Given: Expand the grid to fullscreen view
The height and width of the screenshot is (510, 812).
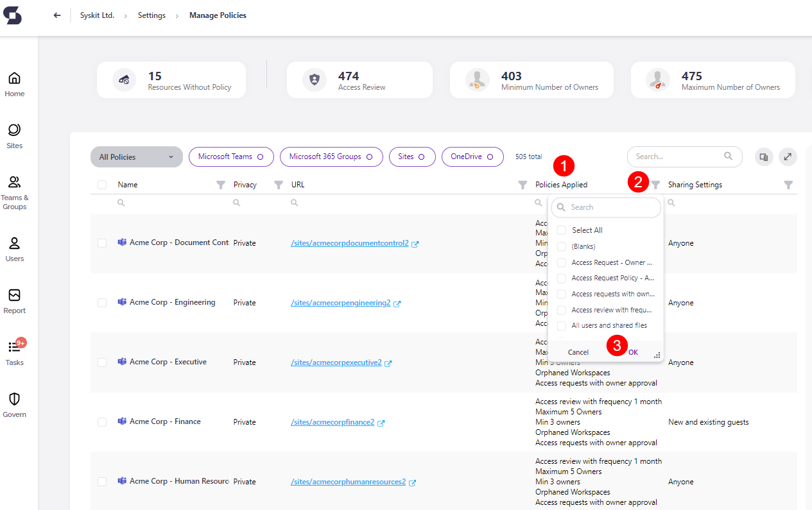Looking at the screenshot, I should point(788,157).
